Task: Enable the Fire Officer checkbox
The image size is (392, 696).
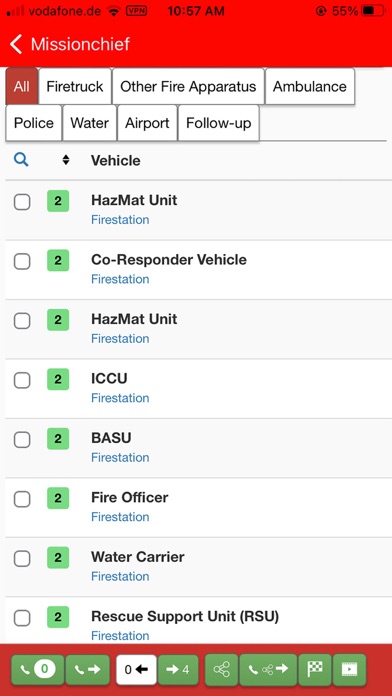Action: 22,499
